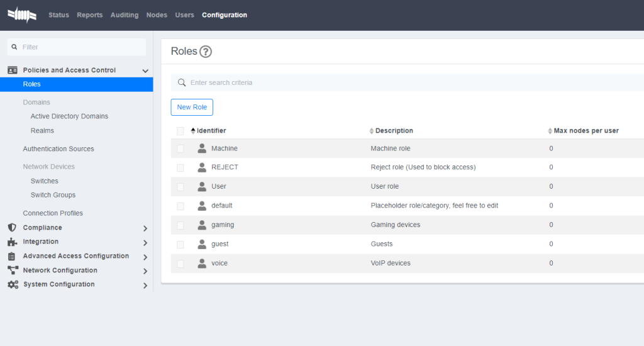
Task: Click the user icon beside REJECT role
Action: [x=202, y=167]
